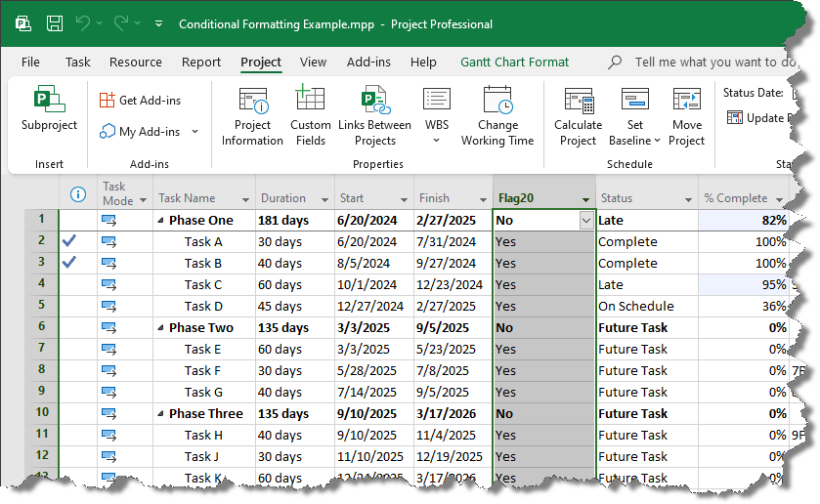Click the Update Project icon
Viewport: 820px width, 504px height.
pyautogui.click(x=735, y=117)
